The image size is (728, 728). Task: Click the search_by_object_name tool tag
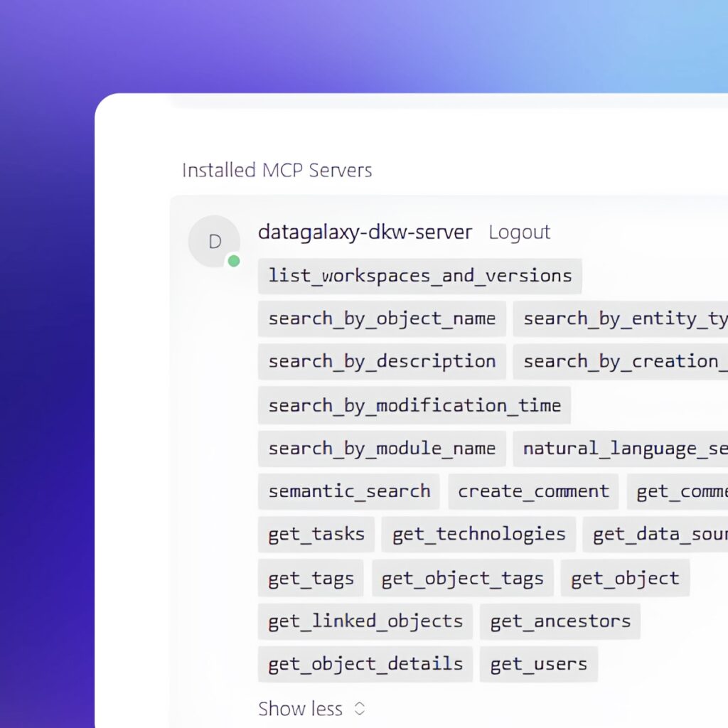tap(382, 318)
